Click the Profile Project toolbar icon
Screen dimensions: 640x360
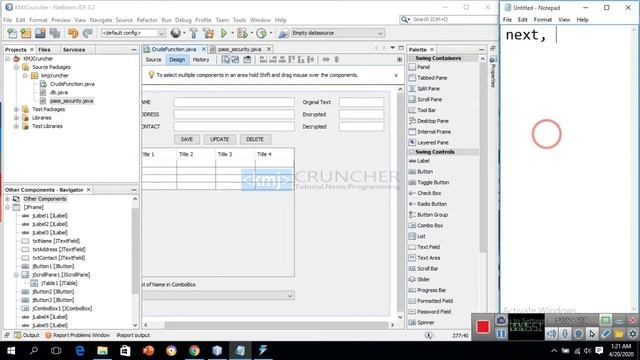[x=261, y=33]
